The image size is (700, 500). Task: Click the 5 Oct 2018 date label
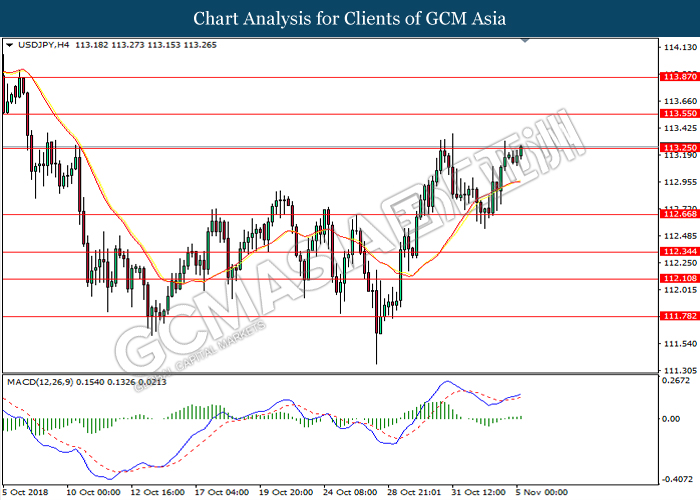coord(25,492)
